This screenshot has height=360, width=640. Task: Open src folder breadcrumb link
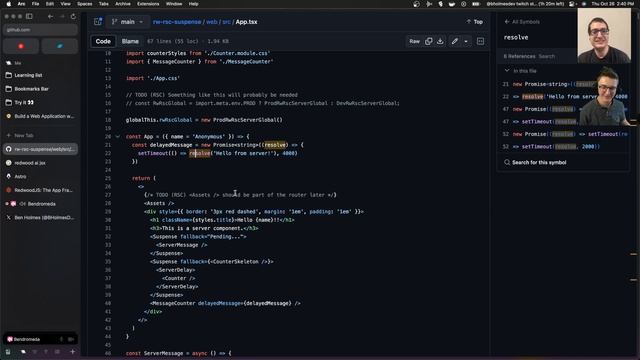tap(226, 22)
